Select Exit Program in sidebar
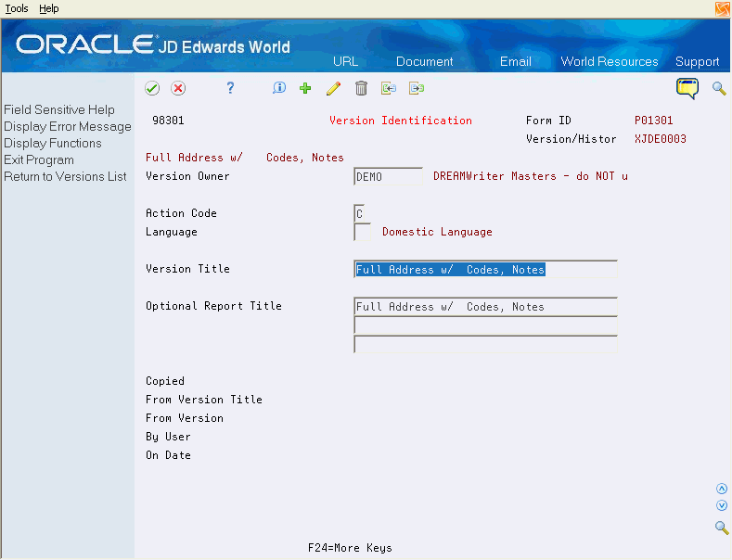The height and width of the screenshot is (560, 732). pyautogui.click(x=39, y=160)
